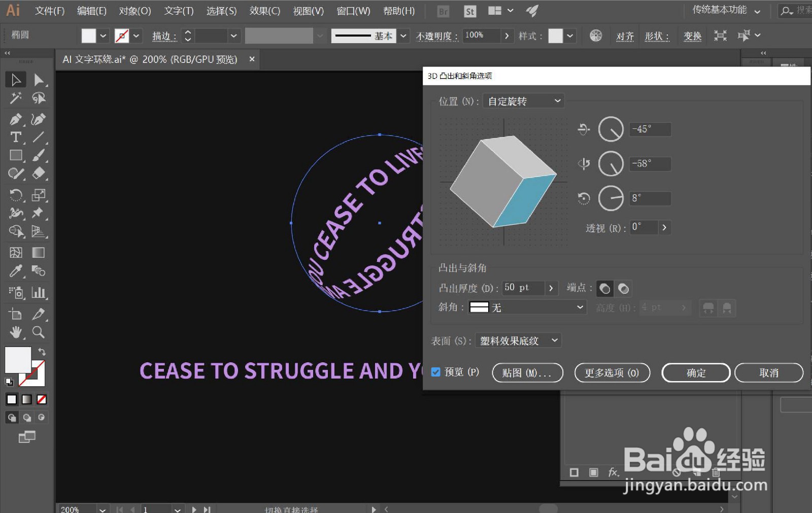
Task: Click 对齐 (Align) in control bar
Action: [x=625, y=36]
